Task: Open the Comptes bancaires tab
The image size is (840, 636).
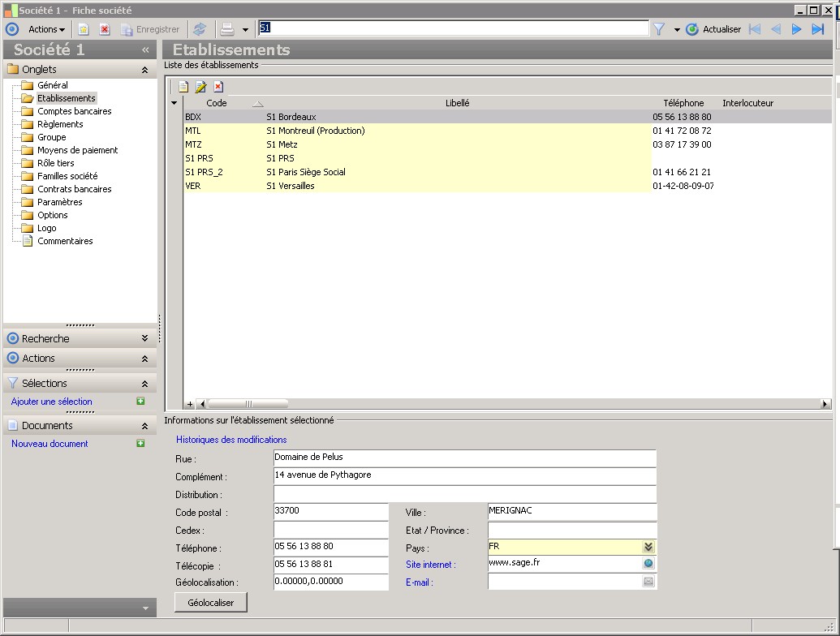Action: coord(74,111)
